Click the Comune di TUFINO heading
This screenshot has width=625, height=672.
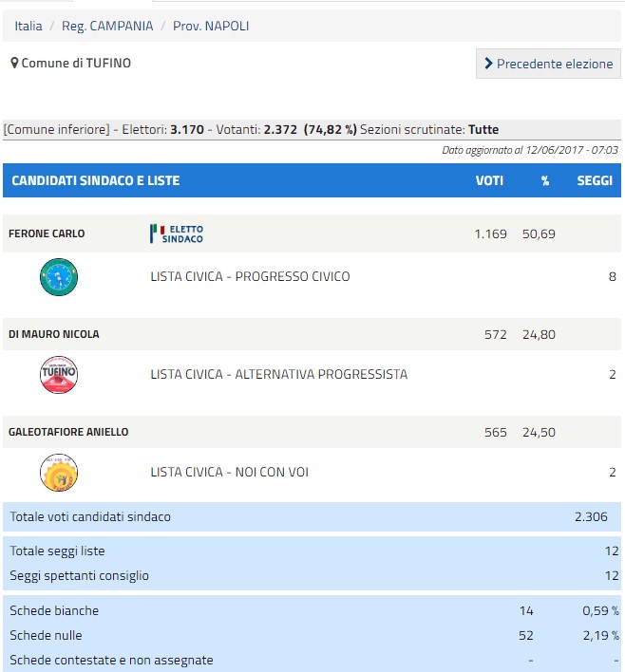click(76, 63)
